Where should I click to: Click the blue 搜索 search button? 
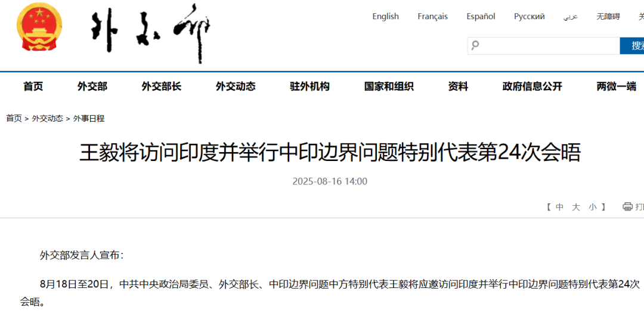click(631, 45)
